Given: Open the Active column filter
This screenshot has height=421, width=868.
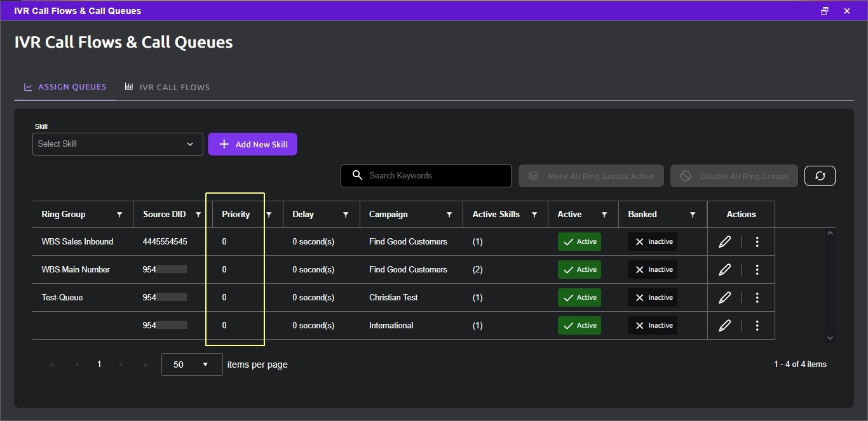Looking at the screenshot, I should point(604,215).
